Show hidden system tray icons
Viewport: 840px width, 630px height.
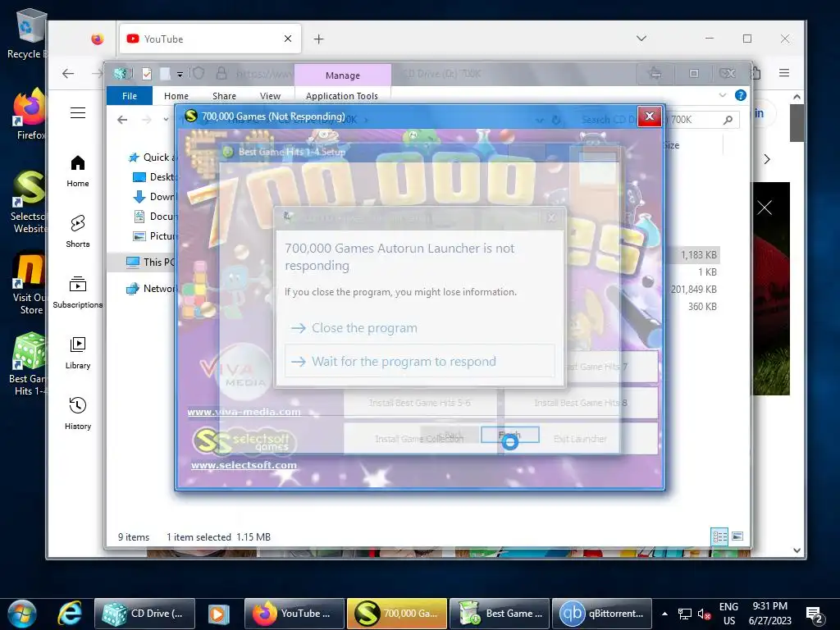point(664,614)
